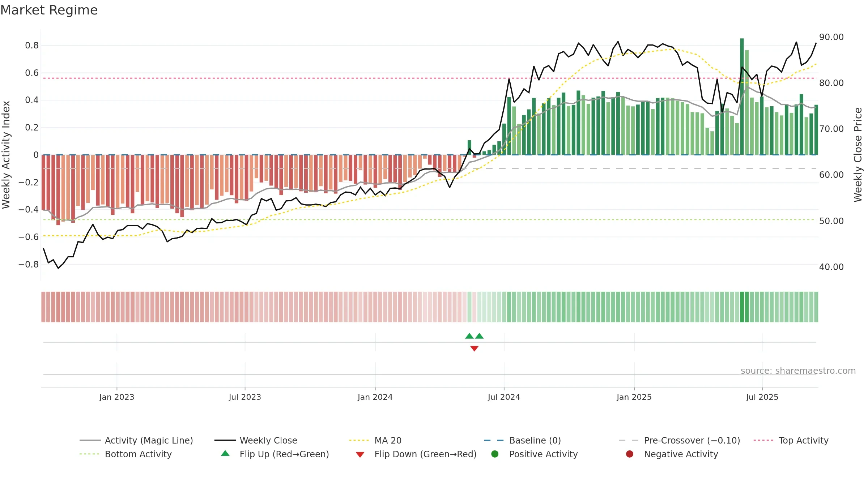Click the red Flip Down triangle in legend

(x=360, y=455)
